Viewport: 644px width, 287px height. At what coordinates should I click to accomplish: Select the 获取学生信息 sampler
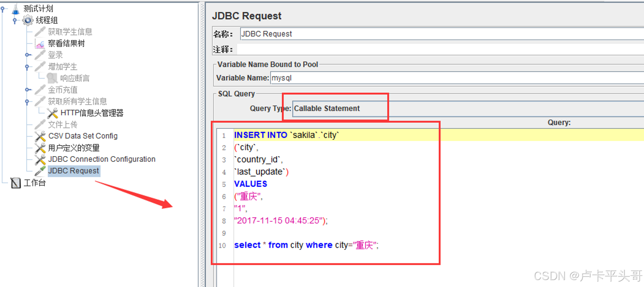[70, 32]
